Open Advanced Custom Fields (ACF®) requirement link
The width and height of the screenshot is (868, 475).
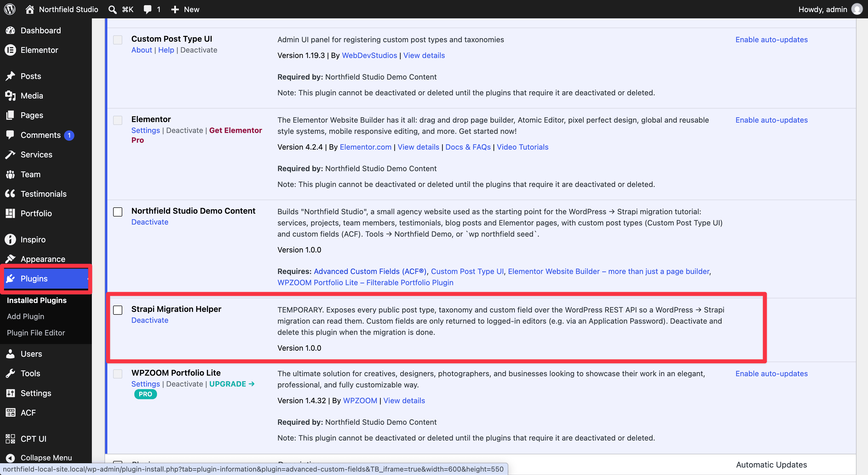(370, 271)
